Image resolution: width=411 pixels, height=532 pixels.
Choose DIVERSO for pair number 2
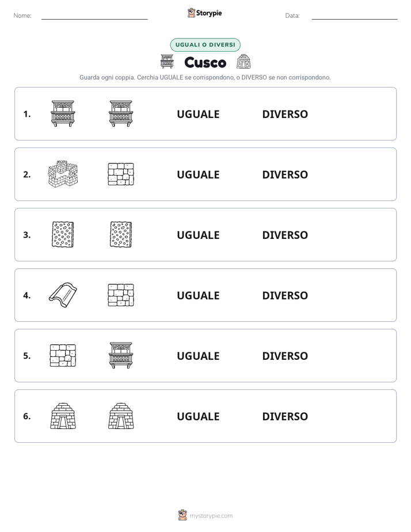point(285,174)
